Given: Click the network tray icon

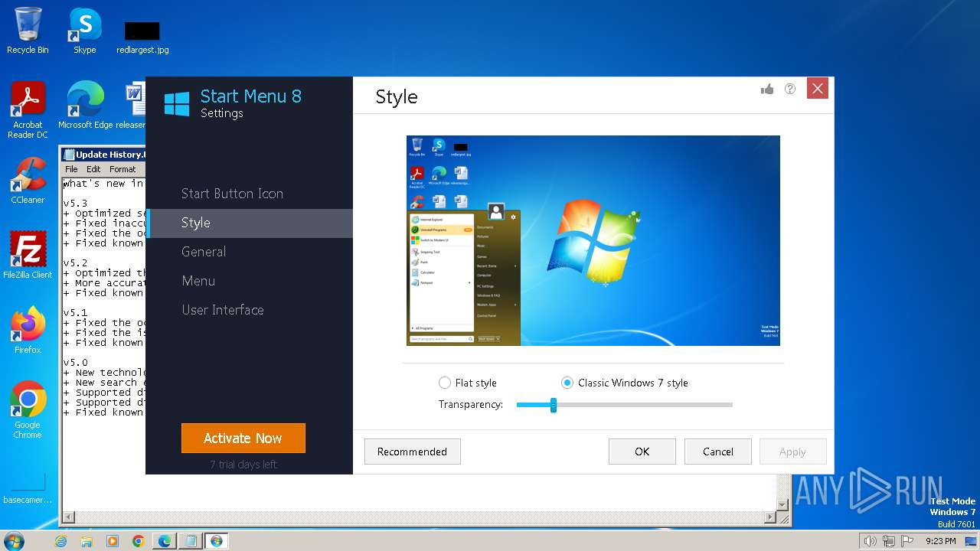Looking at the screenshot, I should 889,541.
